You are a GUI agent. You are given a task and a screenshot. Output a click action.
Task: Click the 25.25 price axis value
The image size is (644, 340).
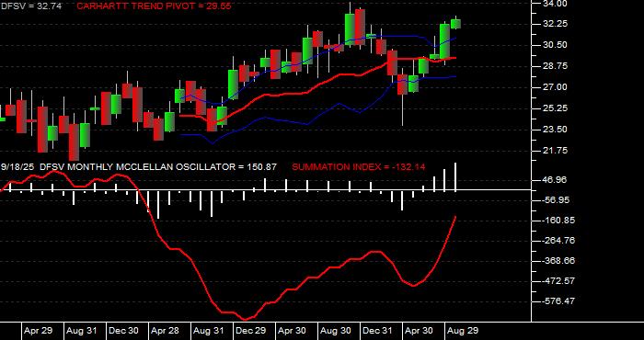555,108
